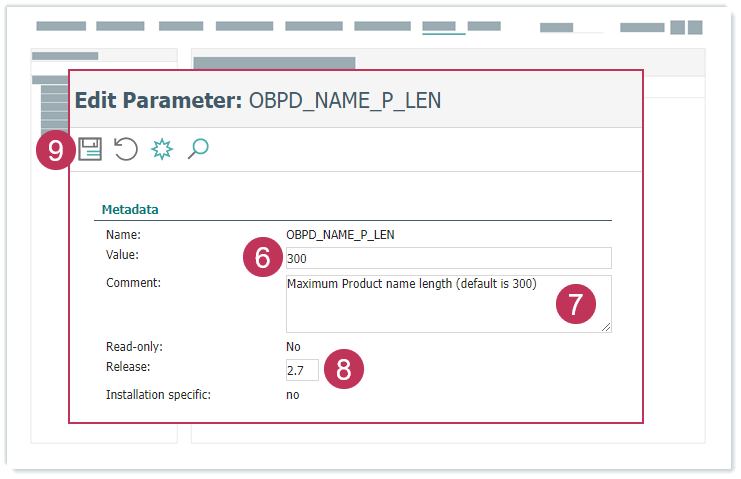Click inside the Comment text area

point(420,304)
